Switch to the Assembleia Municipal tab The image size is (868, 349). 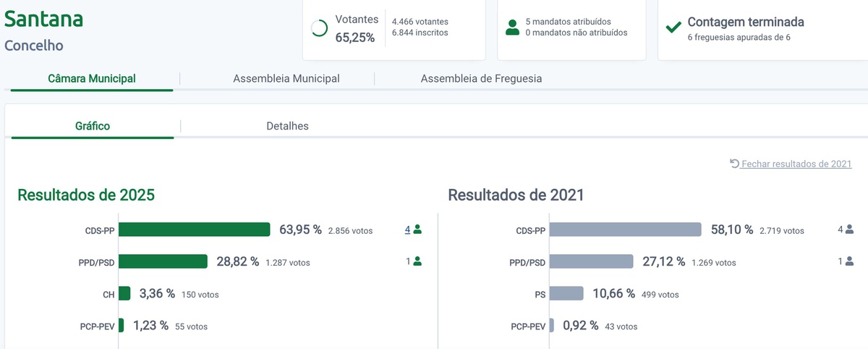(x=286, y=78)
